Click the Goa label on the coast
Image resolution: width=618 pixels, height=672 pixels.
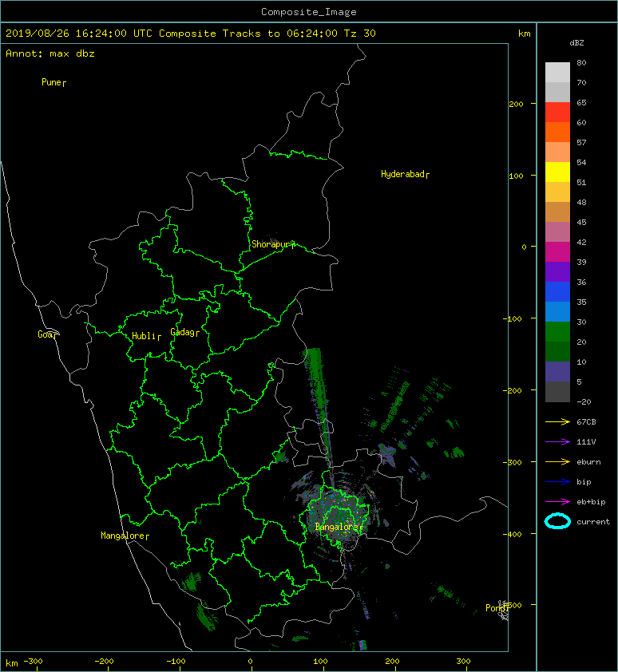(x=46, y=334)
